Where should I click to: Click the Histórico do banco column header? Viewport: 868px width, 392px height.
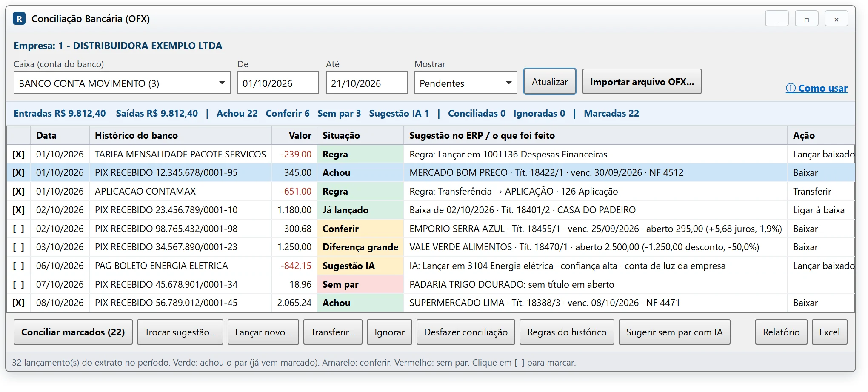tap(180, 135)
